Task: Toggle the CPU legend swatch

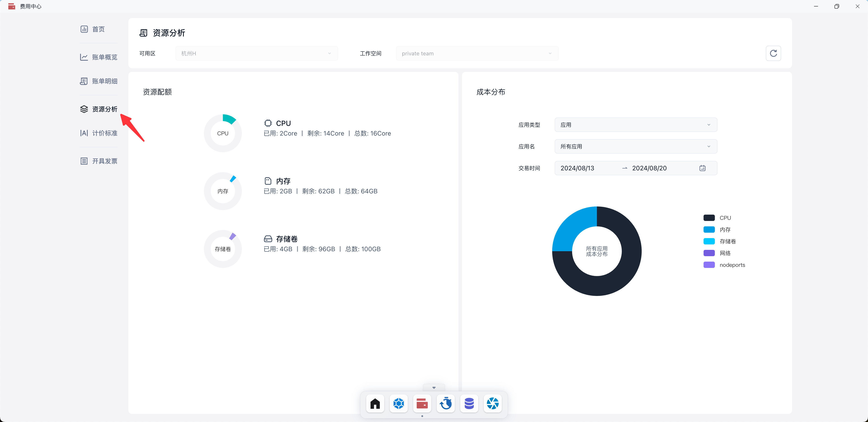Action: coord(709,218)
